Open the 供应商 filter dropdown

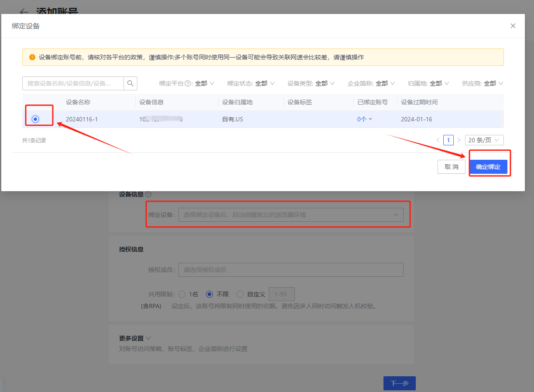tap(483, 83)
